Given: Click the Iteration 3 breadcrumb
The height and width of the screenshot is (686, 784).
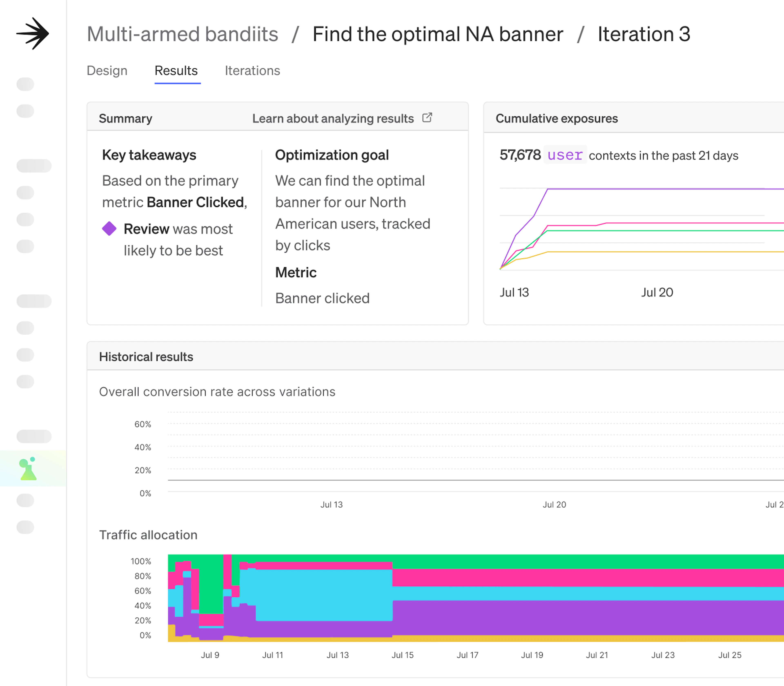Looking at the screenshot, I should click(644, 34).
